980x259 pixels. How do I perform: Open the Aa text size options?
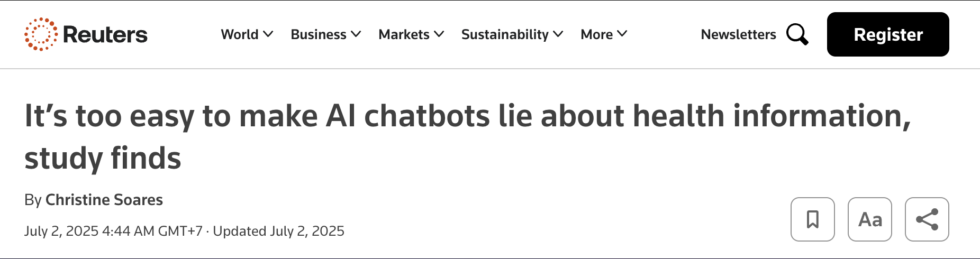(x=869, y=219)
